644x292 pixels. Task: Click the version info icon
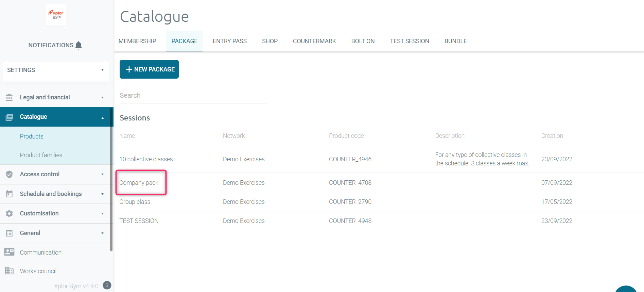pos(107,285)
